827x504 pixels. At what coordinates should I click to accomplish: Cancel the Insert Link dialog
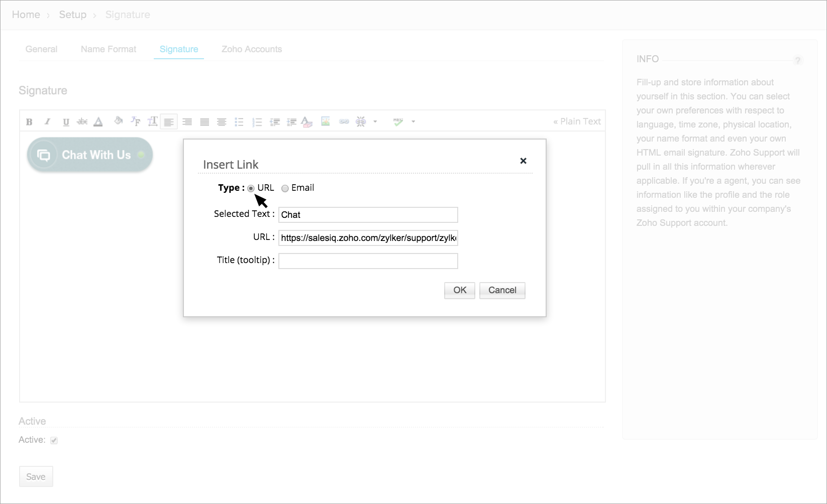(x=502, y=290)
